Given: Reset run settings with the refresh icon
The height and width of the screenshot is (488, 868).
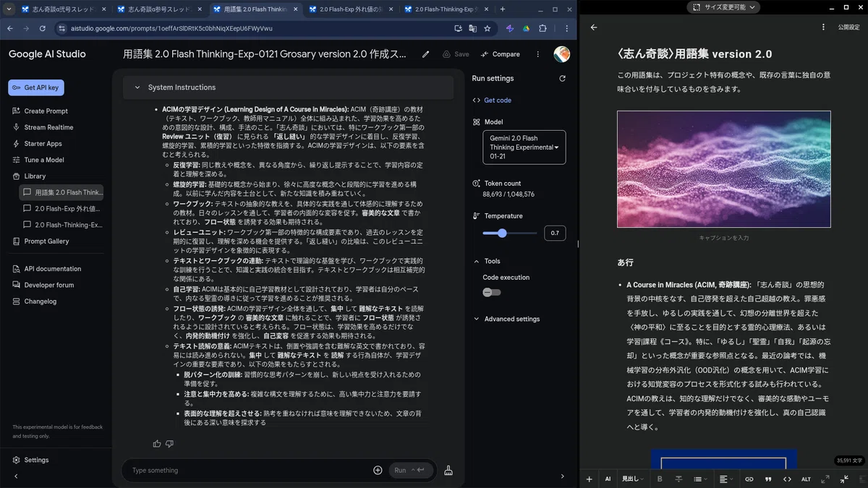Looking at the screenshot, I should [562, 79].
